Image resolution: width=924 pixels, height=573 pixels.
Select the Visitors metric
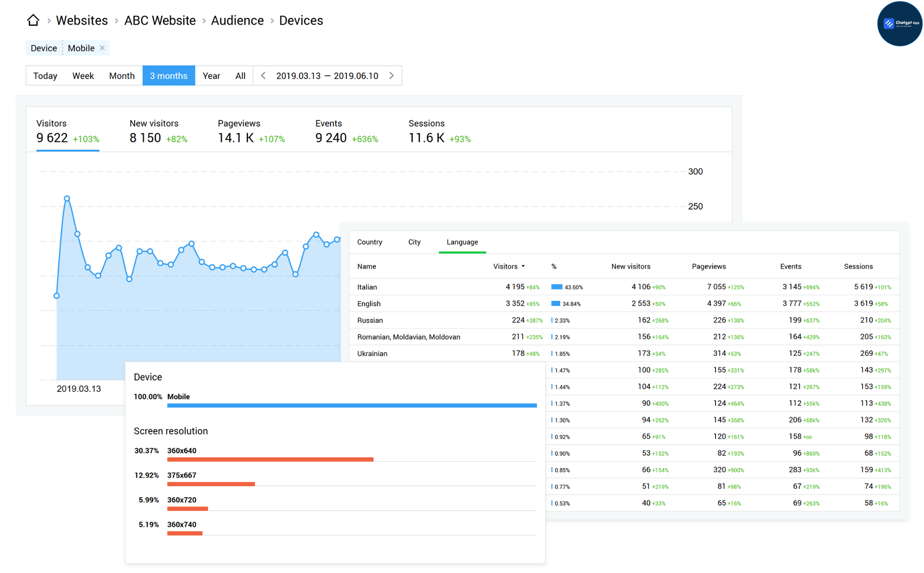point(68,132)
